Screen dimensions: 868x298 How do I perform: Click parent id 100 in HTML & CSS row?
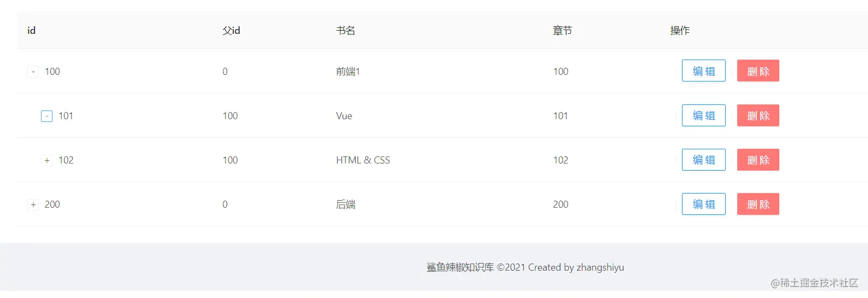coord(230,160)
